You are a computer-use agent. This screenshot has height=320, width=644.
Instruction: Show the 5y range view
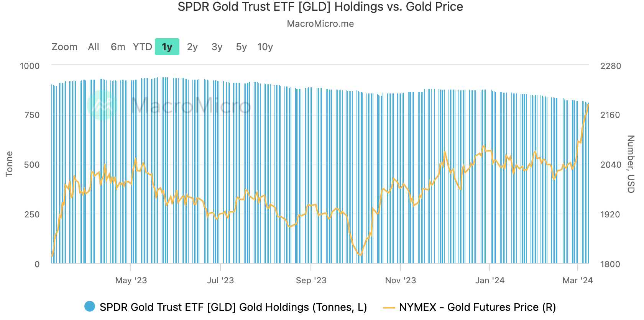click(x=242, y=47)
